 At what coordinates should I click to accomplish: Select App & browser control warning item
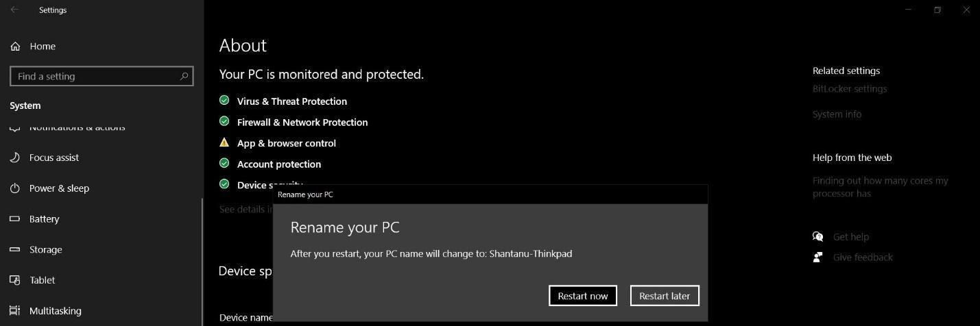(286, 143)
